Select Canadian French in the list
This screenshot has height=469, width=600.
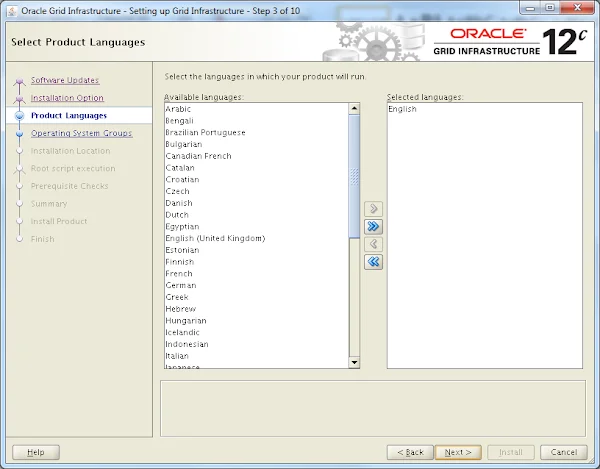pos(256,156)
